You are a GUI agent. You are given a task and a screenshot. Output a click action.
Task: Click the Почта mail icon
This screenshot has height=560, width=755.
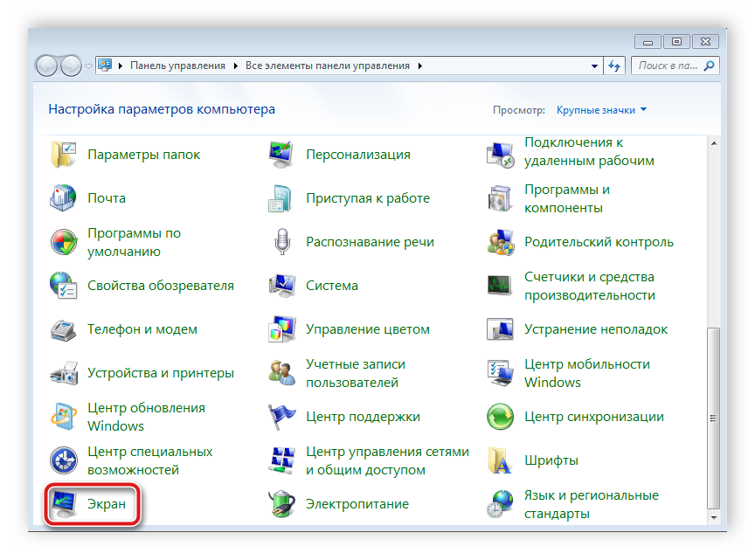pyautogui.click(x=64, y=198)
